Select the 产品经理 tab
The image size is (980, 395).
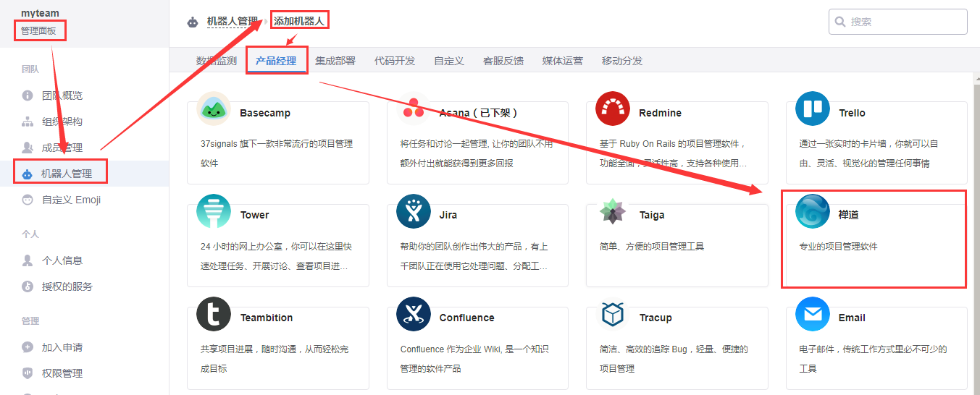(x=276, y=61)
